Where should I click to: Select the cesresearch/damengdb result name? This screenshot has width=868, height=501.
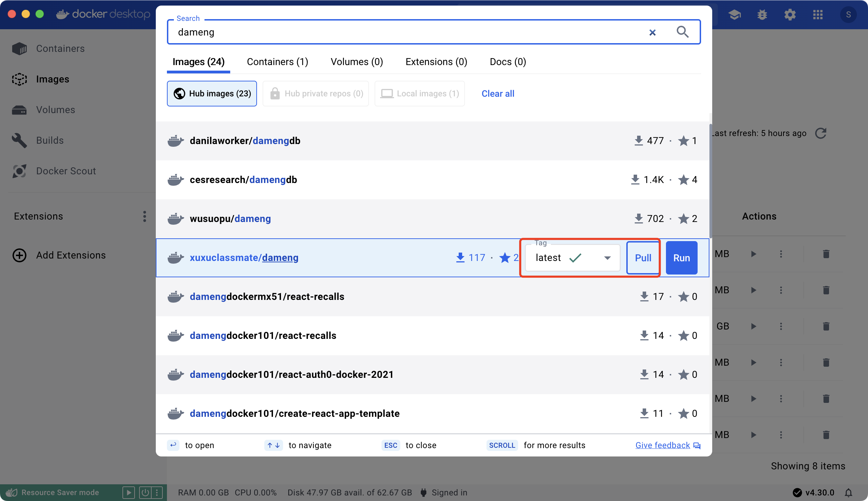tap(243, 180)
